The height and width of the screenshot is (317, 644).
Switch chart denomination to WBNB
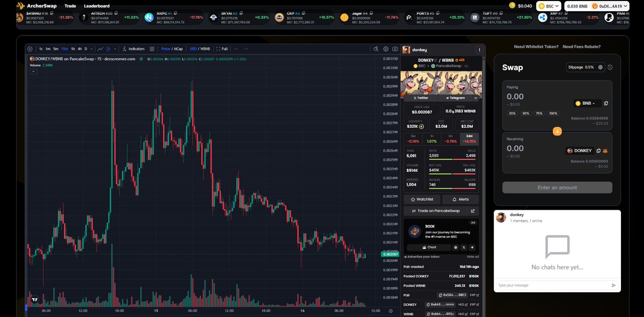[x=206, y=49]
